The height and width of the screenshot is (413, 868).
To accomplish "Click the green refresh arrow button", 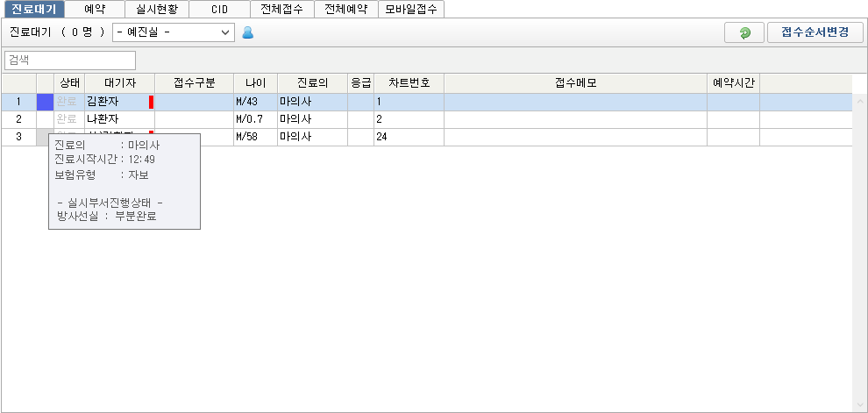I will tap(744, 32).
